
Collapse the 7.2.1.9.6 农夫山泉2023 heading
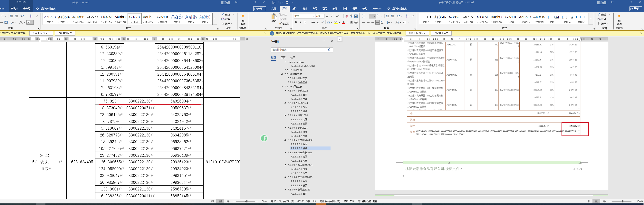tap(285, 152)
